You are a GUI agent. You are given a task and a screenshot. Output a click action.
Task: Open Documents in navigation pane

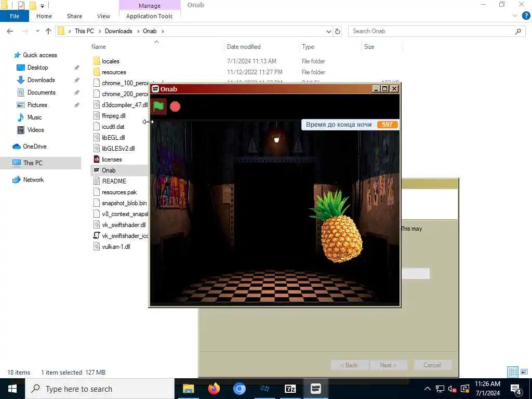click(x=41, y=92)
